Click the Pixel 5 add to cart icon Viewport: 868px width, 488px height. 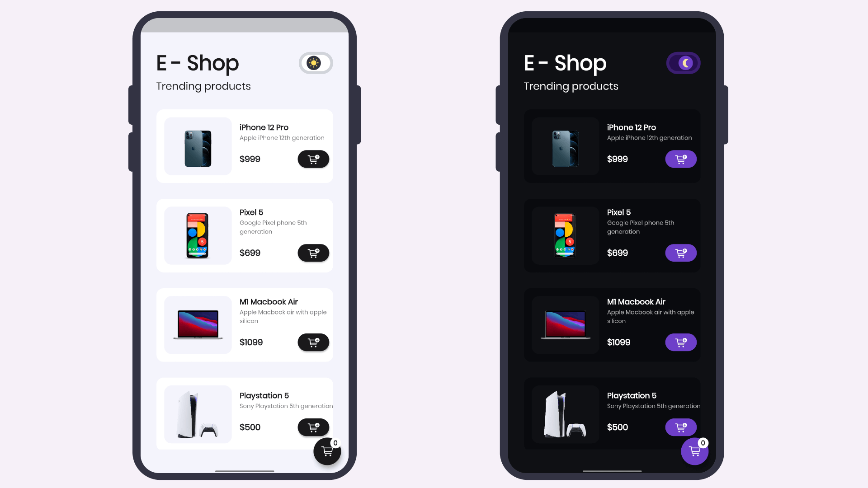click(x=314, y=253)
